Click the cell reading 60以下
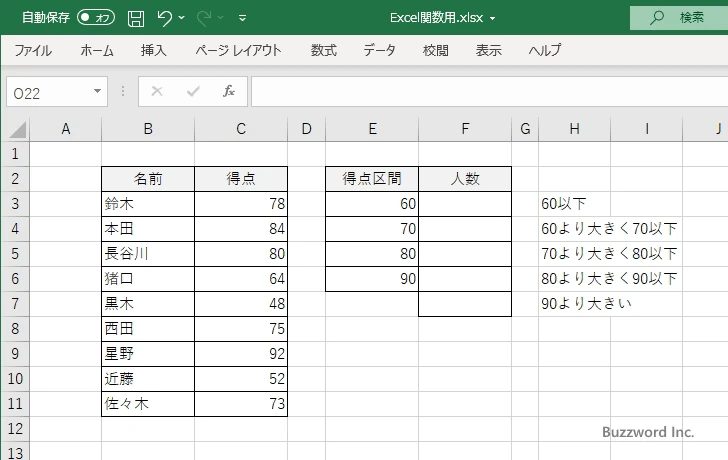 click(575, 204)
